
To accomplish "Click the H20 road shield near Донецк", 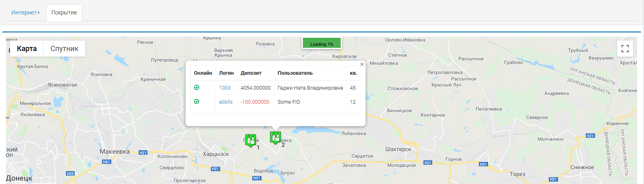I will [70, 174].
